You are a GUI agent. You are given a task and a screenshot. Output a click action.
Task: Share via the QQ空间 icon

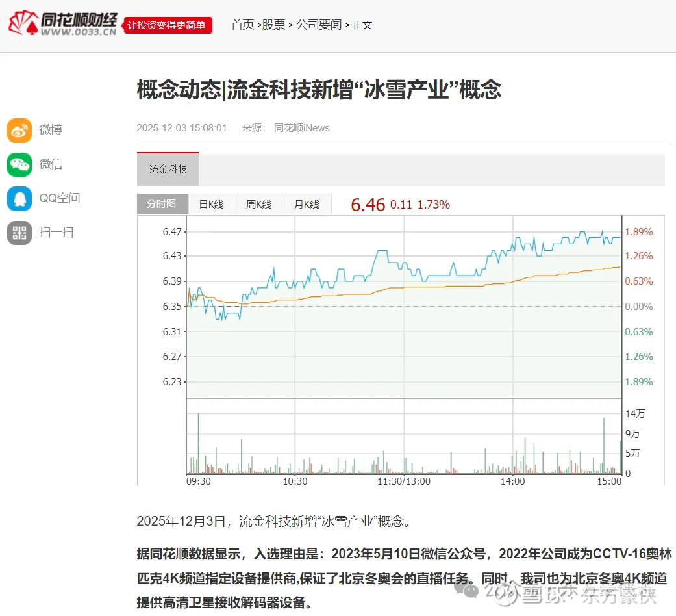(19, 198)
